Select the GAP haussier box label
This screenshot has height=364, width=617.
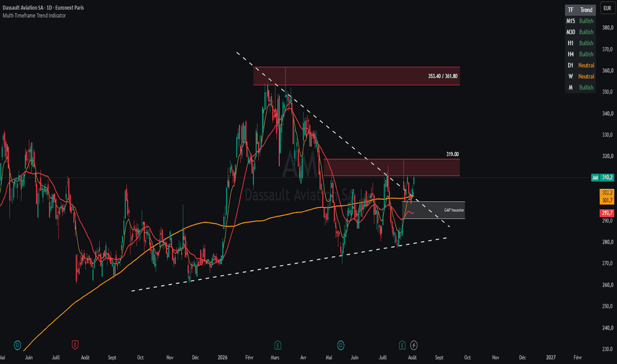click(453, 210)
